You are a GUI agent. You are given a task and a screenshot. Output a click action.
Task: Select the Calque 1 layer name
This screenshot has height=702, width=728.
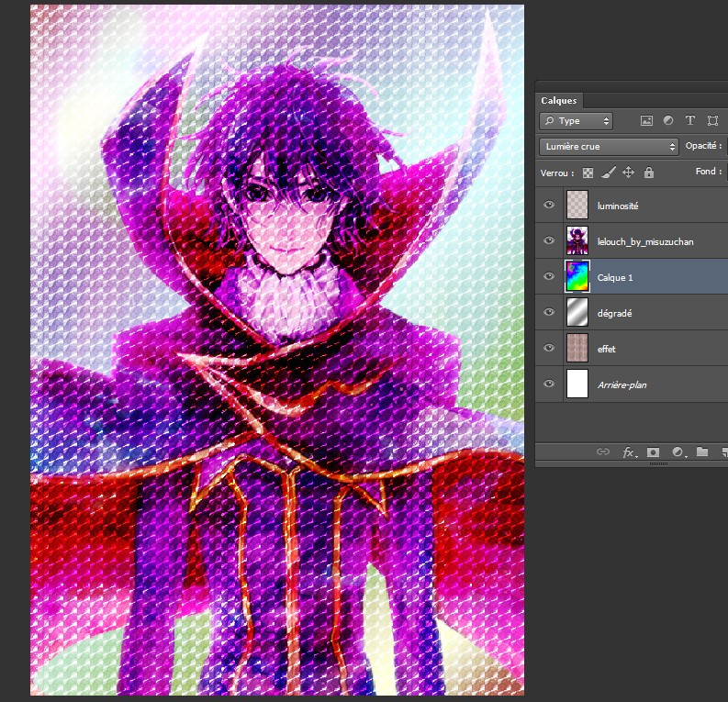click(x=615, y=277)
